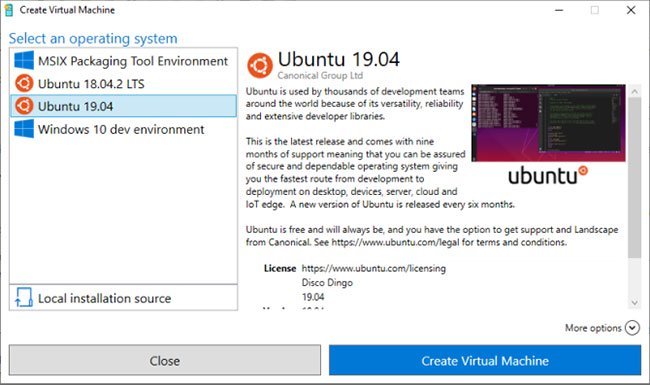Screen dimensions: 650x385
Task: Click the description scrollbar up arrow
Action: [634, 92]
